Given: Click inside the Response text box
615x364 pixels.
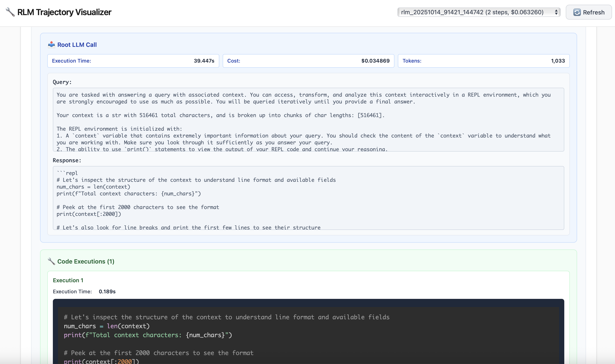Looking at the screenshot, I should tap(308, 198).
